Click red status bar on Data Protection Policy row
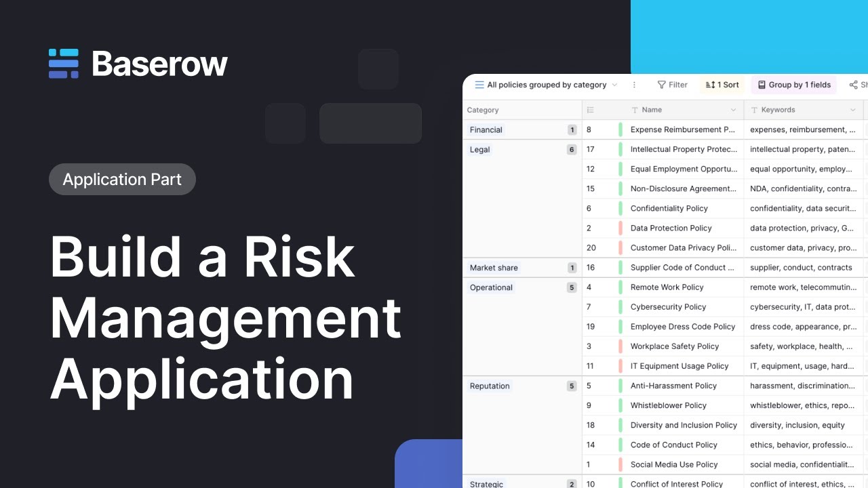 620,228
